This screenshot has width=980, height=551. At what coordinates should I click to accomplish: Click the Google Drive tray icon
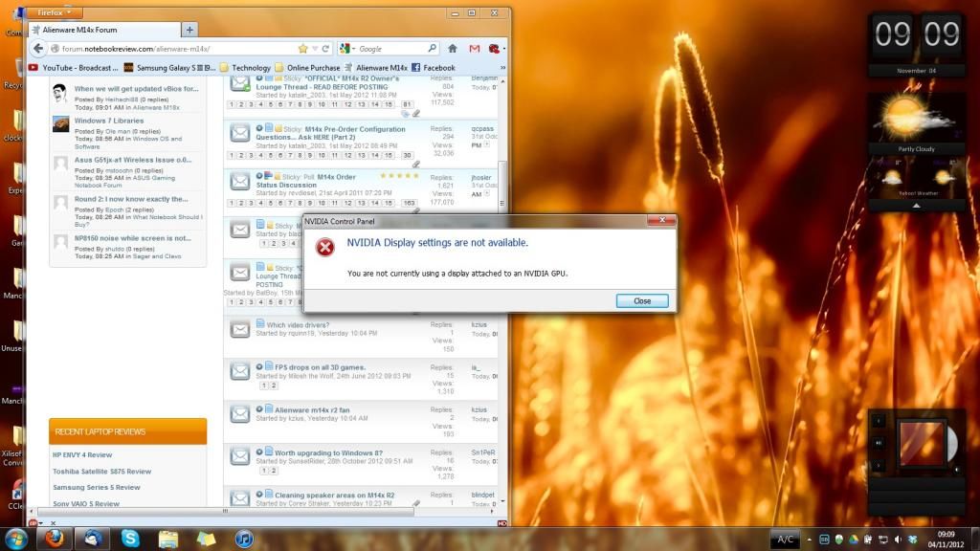coord(854,540)
